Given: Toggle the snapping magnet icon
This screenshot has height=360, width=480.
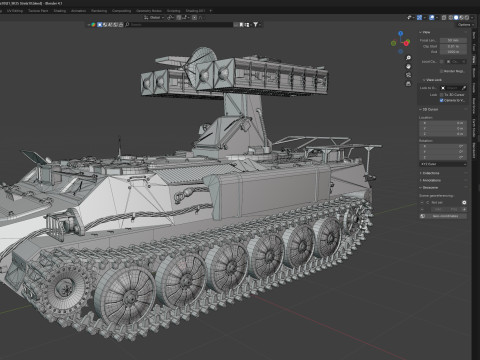Looking at the screenshot, I should tap(179, 17).
